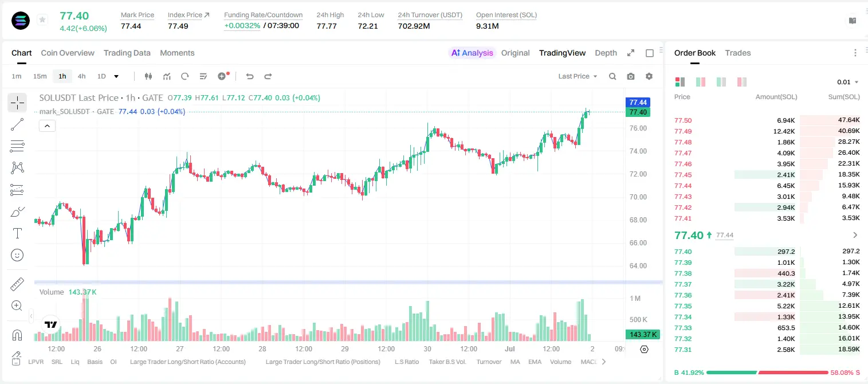The image size is (868, 384).
Task: Open candlestick chart style selector
Action: 148,76
